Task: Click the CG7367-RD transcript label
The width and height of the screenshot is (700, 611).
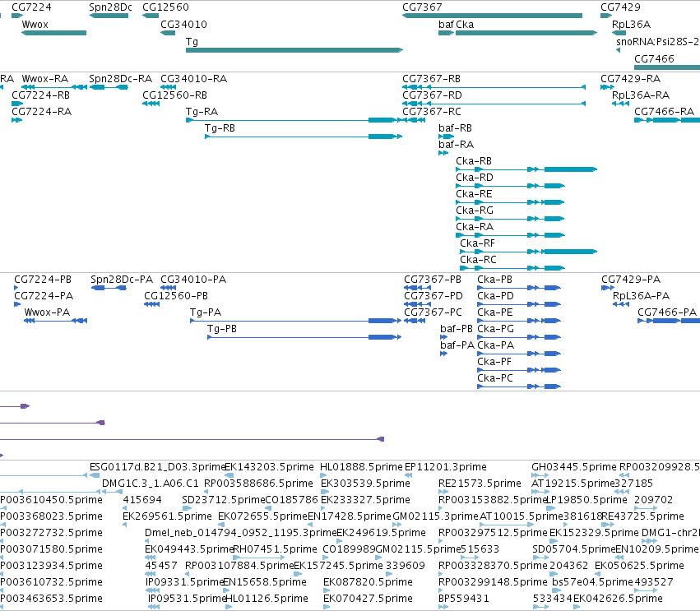Action: pos(432,95)
